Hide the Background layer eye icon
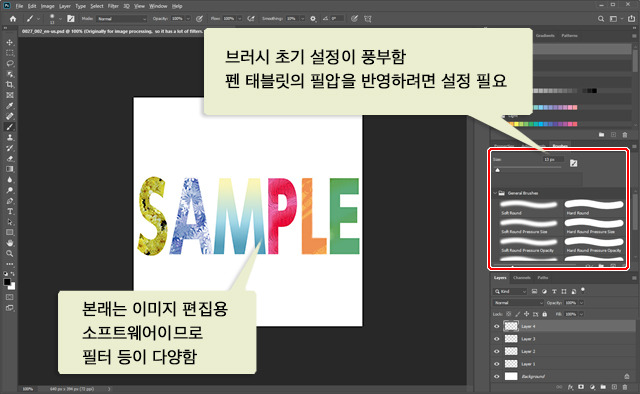This screenshot has width=640, height=394. pos(497,376)
